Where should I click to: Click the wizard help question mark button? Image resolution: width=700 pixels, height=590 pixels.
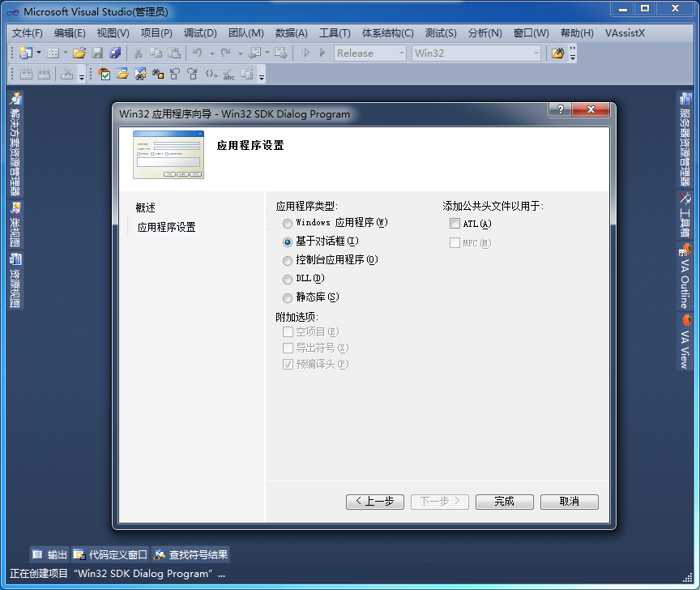561,109
